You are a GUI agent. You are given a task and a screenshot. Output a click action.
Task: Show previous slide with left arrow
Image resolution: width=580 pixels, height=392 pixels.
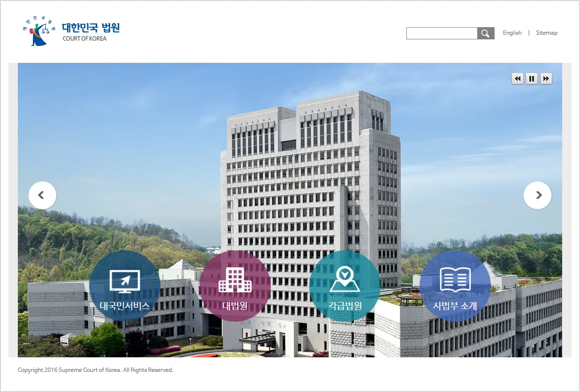pyautogui.click(x=42, y=195)
